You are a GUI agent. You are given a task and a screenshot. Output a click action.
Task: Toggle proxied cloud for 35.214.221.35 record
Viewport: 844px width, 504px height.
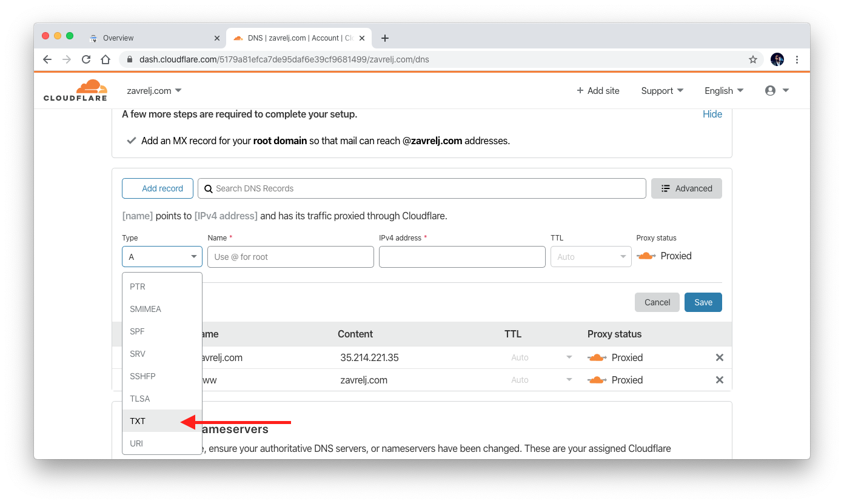(x=597, y=357)
